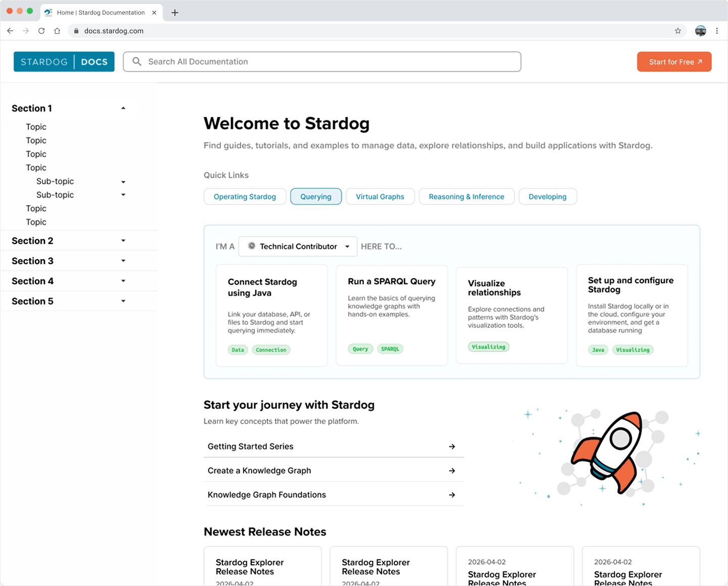
Task: Select the Virtual Graphs quick link
Action: [x=380, y=197]
